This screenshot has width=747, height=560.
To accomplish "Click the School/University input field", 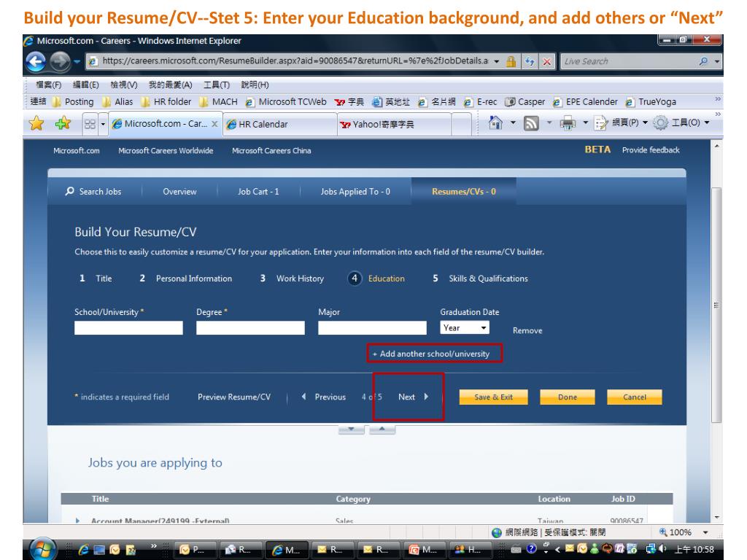I will [x=128, y=327].
